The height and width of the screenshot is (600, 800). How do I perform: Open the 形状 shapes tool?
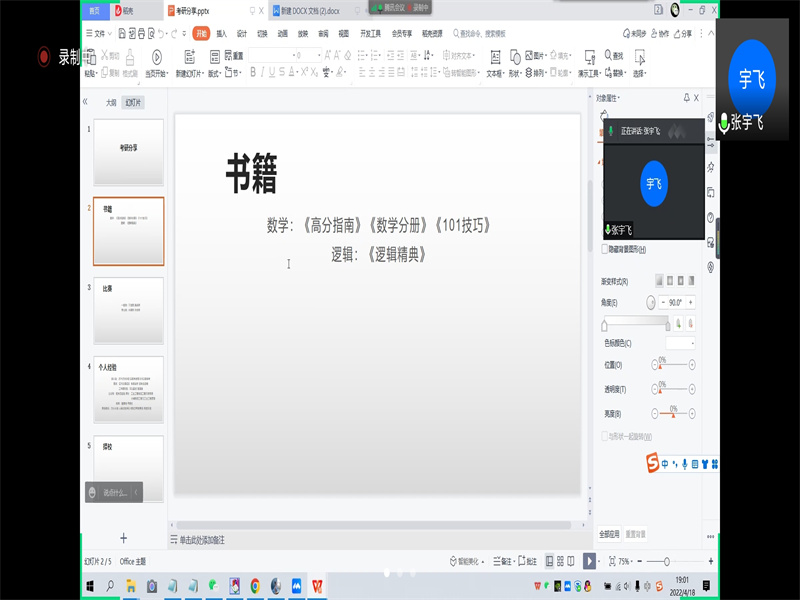click(515, 57)
